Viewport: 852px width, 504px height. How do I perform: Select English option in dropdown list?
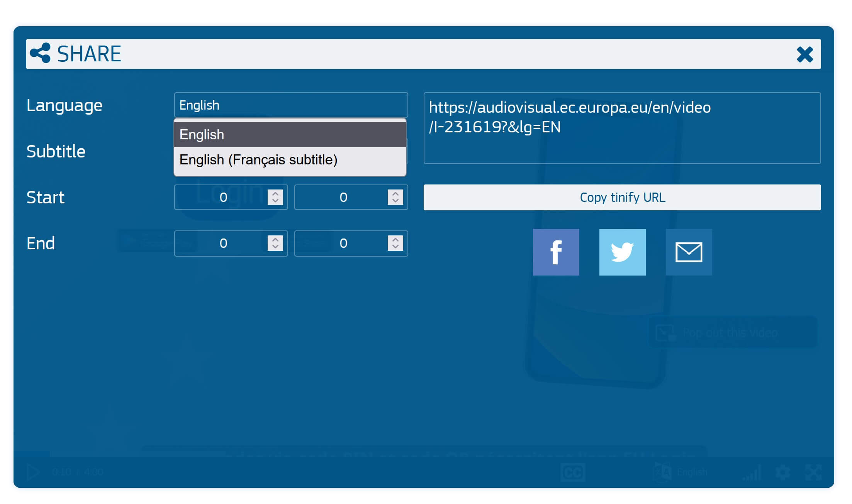pyautogui.click(x=290, y=135)
